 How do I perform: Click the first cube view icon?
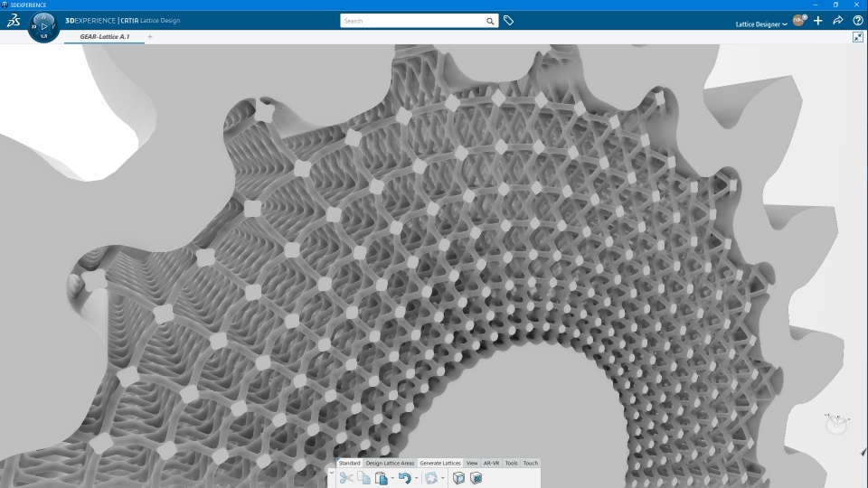[x=458, y=478]
